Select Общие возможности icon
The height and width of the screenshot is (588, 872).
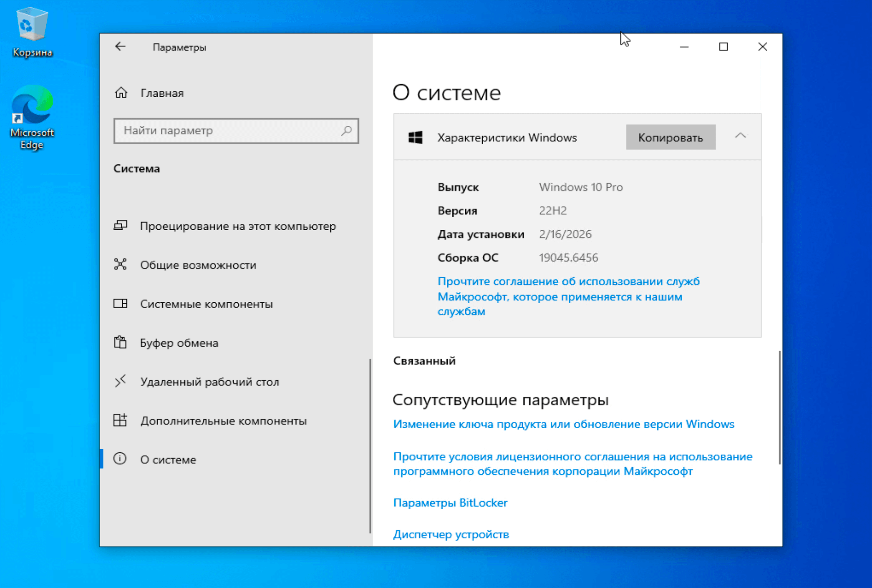(120, 264)
